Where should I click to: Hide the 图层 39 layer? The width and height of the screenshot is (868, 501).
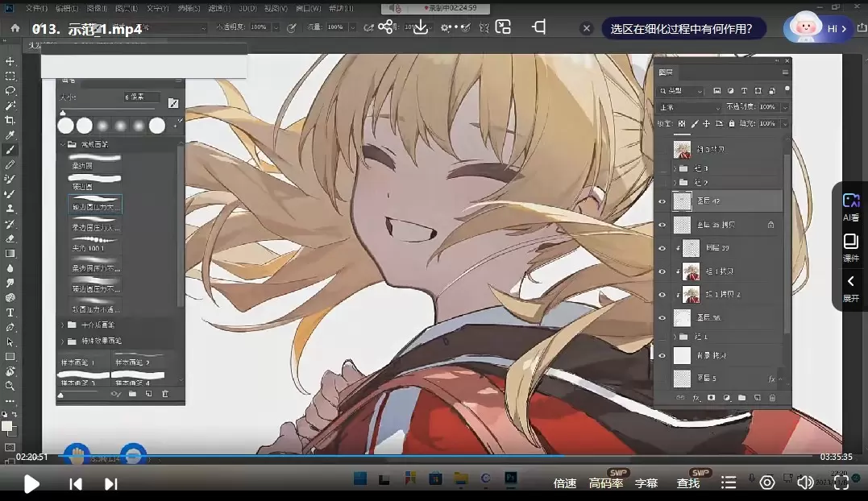click(x=662, y=248)
